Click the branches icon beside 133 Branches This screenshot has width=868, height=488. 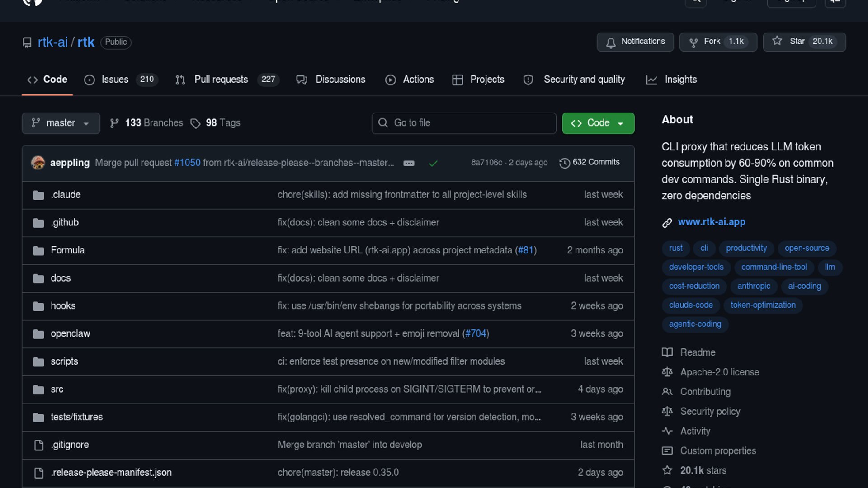coord(114,123)
